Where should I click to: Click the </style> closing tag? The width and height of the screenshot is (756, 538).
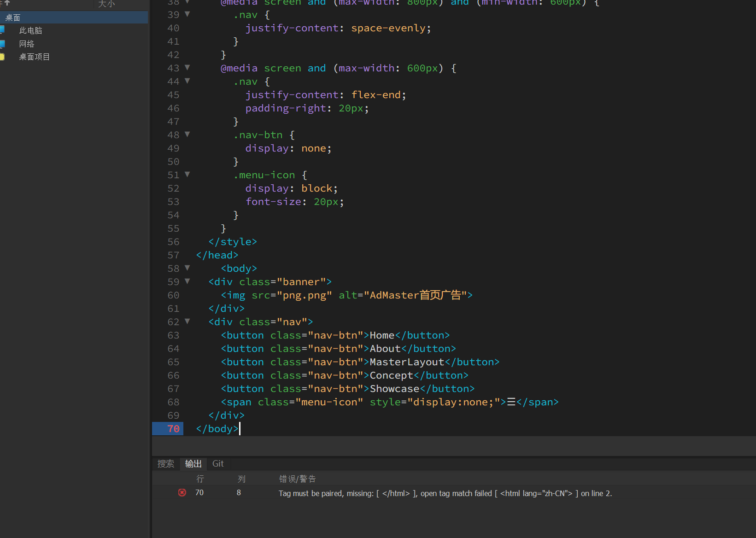(233, 242)
